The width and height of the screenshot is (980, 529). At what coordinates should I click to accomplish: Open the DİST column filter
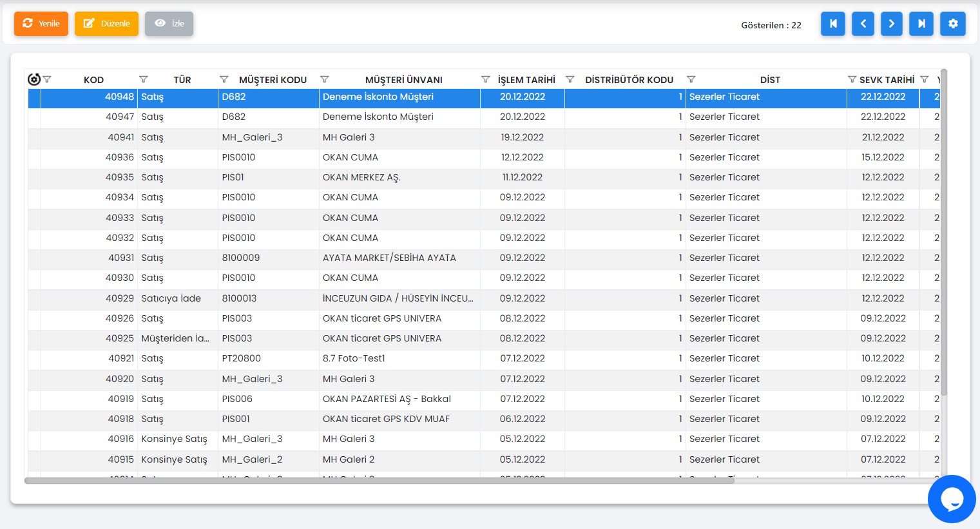[x=691, y=79]
